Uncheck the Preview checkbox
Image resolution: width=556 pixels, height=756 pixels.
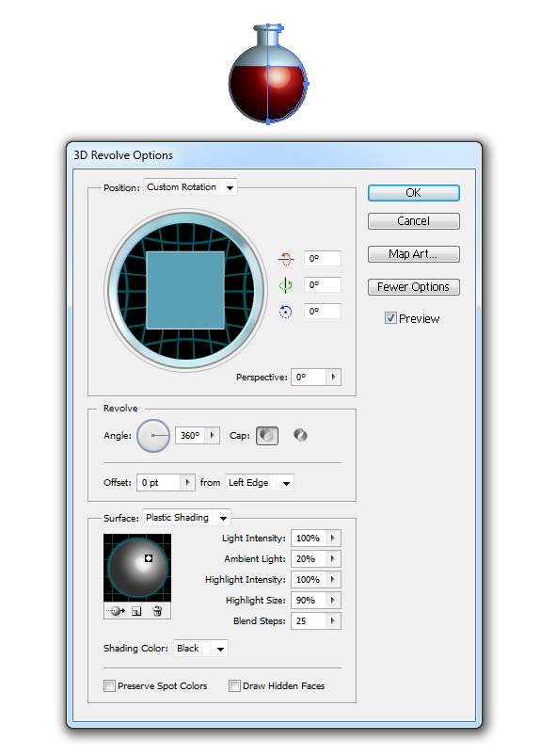tap(390, 318)
